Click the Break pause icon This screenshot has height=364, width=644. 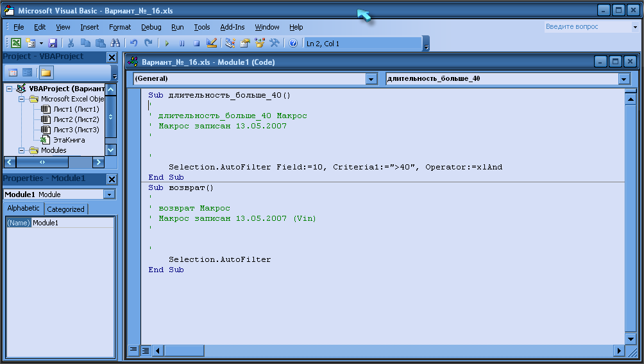[182, 43]
